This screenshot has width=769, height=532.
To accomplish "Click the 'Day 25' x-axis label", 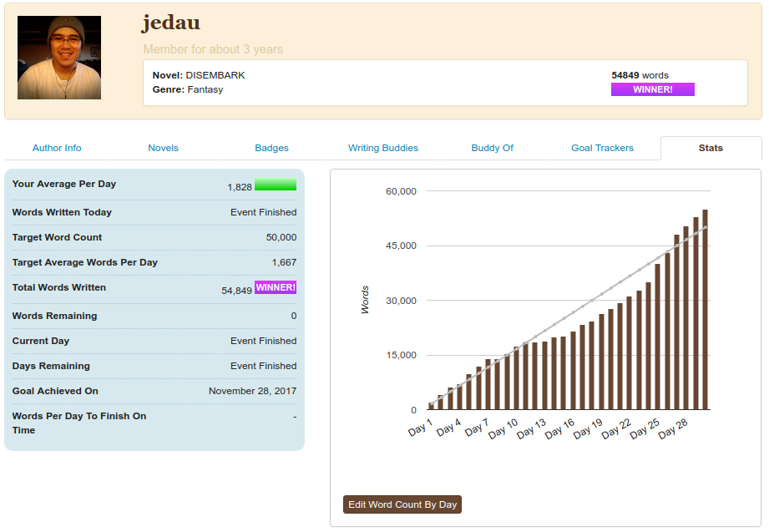I will pos(645,429).
